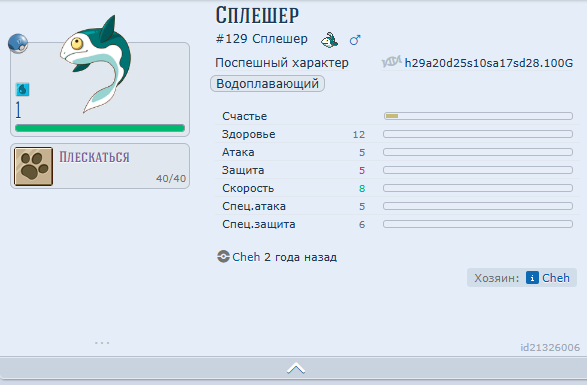Image resolution: width=587 pixels, height=385 pixels.
Task: Click the three dots below the move
Action: 102,343
